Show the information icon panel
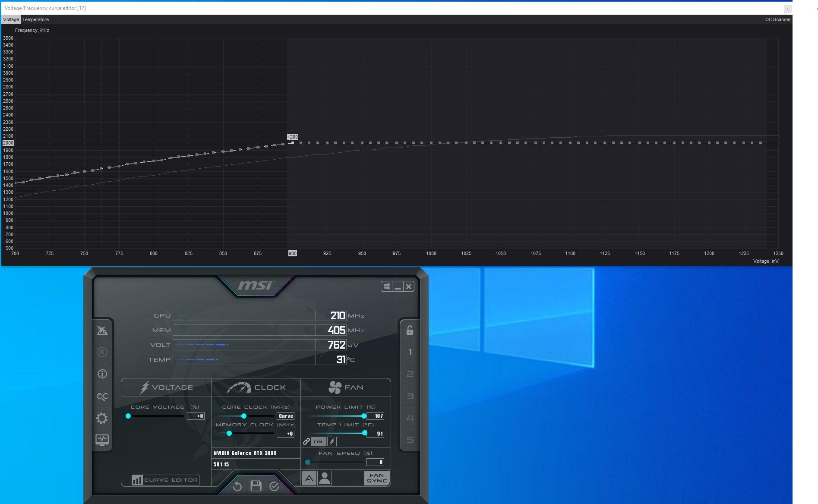 (x=102, y=374)
